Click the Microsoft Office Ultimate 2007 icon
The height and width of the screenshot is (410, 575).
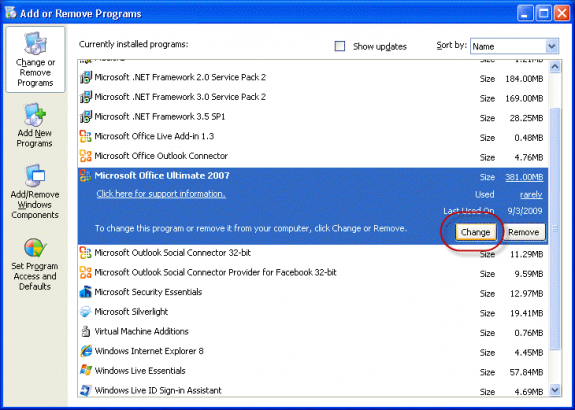(x=86, y=176)
